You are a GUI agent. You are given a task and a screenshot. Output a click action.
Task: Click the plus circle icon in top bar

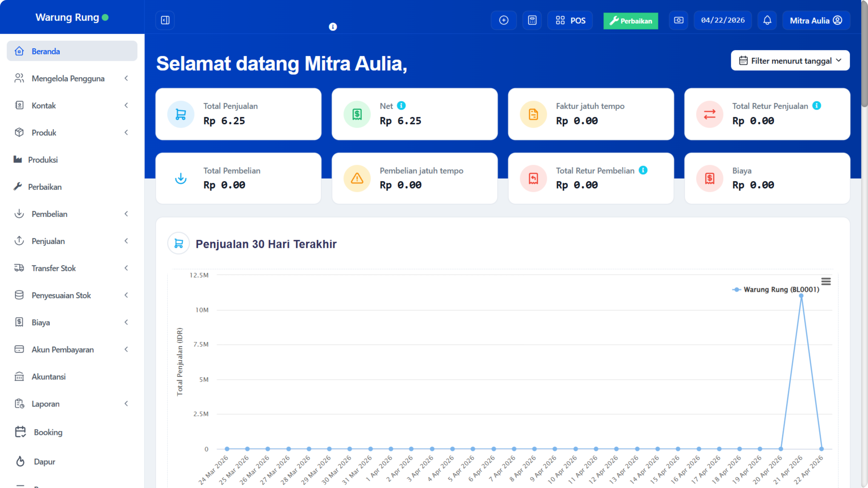point(503,20)
